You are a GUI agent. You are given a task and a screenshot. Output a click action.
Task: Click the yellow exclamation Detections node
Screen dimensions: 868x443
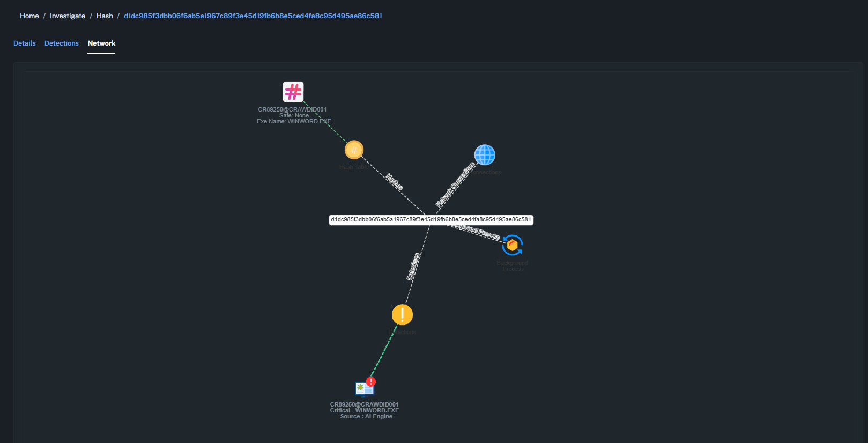[402, 315]
